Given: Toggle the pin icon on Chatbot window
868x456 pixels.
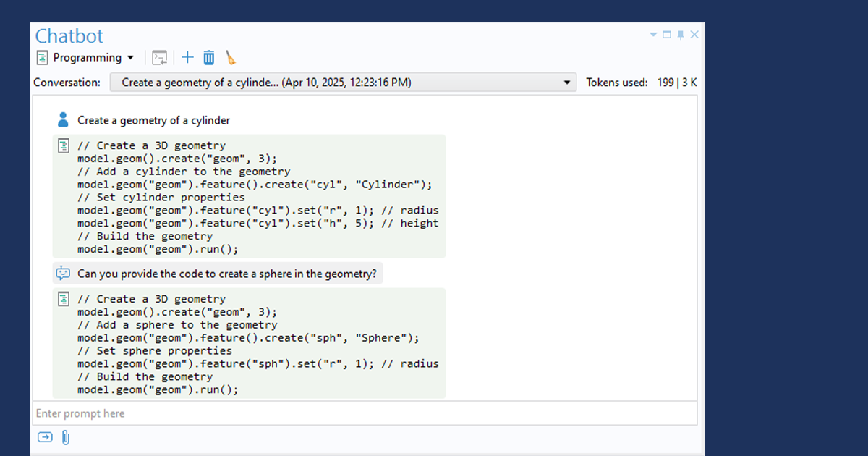Looking at the screenshot, I should (x=681, y=35).
